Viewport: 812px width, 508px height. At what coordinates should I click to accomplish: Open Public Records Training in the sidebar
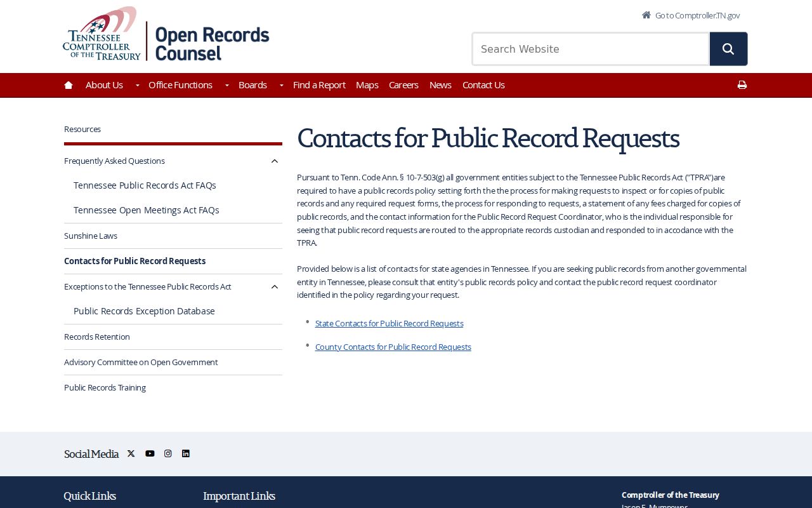click(x=105, y=387)
